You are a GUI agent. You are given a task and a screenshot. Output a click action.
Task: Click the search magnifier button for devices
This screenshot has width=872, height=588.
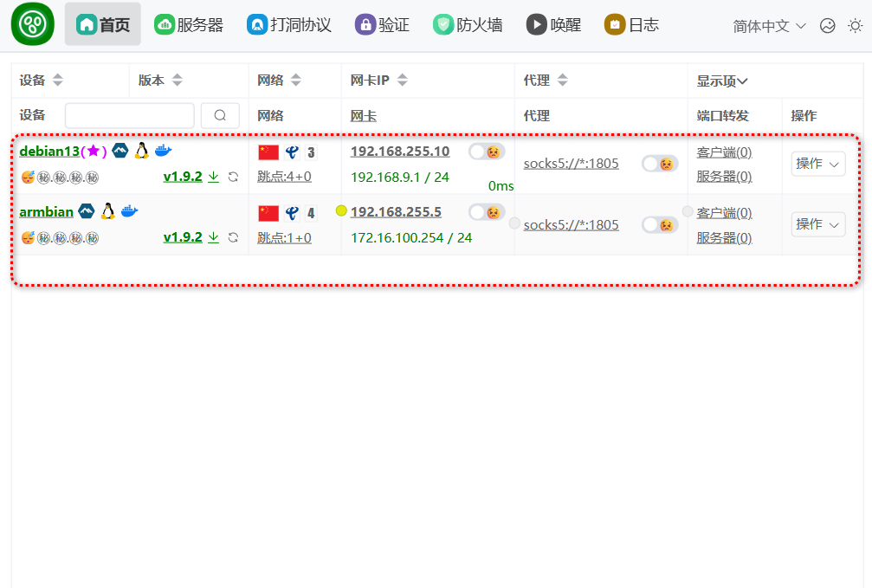[220, 116]
